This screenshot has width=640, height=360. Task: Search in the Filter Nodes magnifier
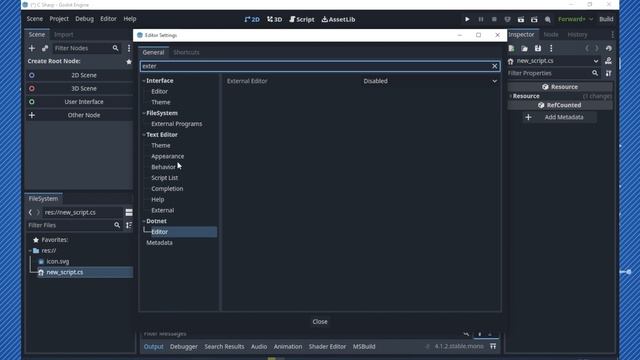tap(116, 48)
